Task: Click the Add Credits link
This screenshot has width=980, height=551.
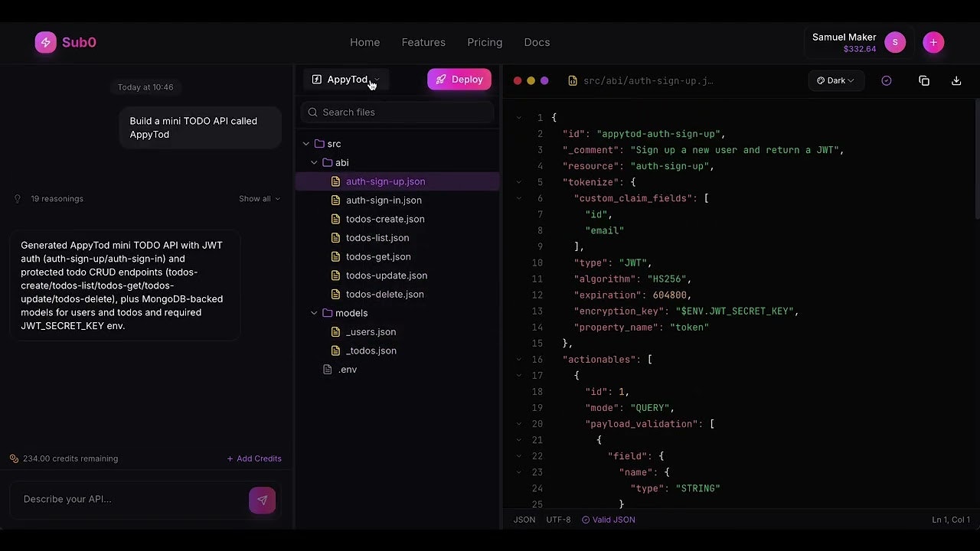Action: coord(254,458)
